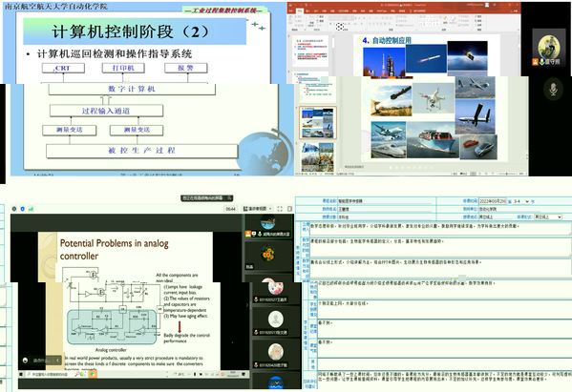The width and height of the screenshot is (572, 392).
Task: Select the grey default-avatar participant tile
Action: (x=275, y=321)
